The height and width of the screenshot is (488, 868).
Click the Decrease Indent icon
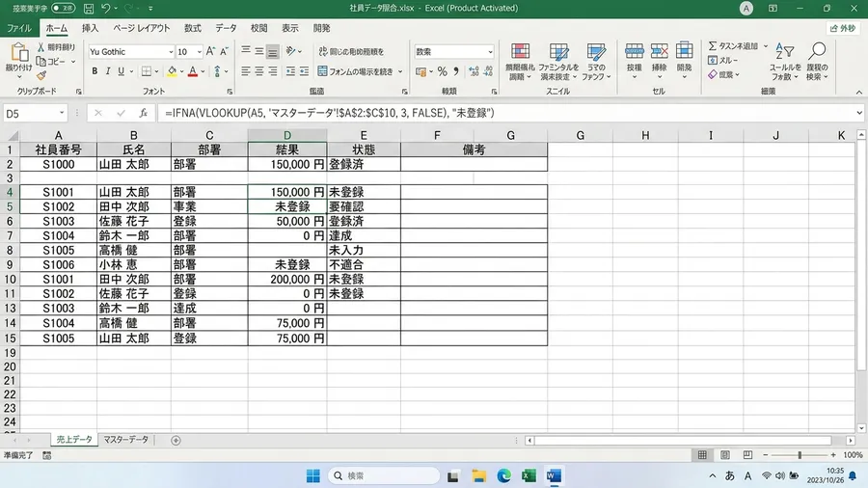(290, 71)
